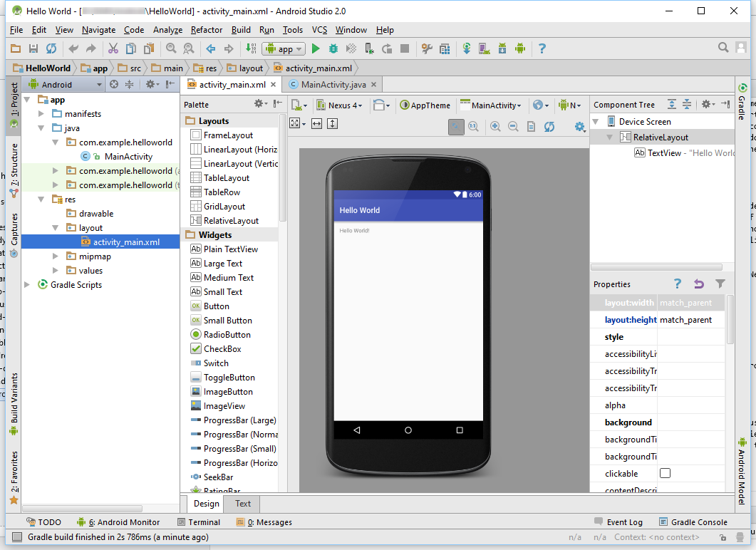Open the Messages tool window
Viewport: 756px width, 550px height.
coord(264,522)
